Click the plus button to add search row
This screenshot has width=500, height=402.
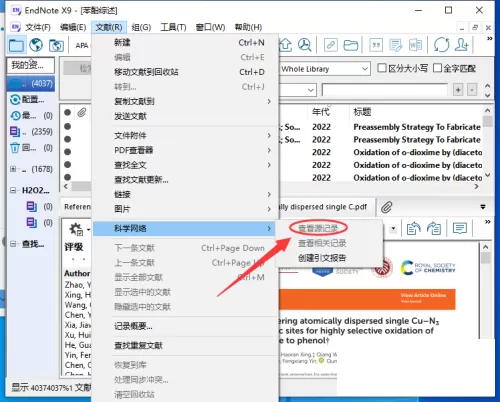(458, 90)
